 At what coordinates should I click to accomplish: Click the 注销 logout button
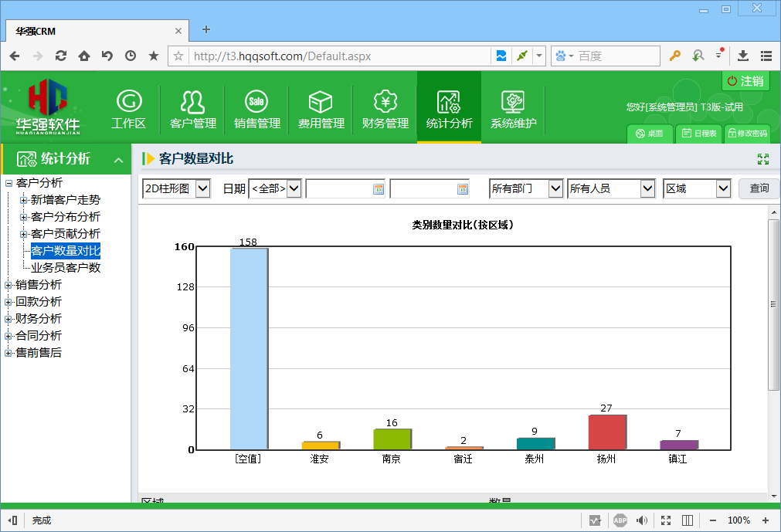pyautogui.click(x=745, y=80)
